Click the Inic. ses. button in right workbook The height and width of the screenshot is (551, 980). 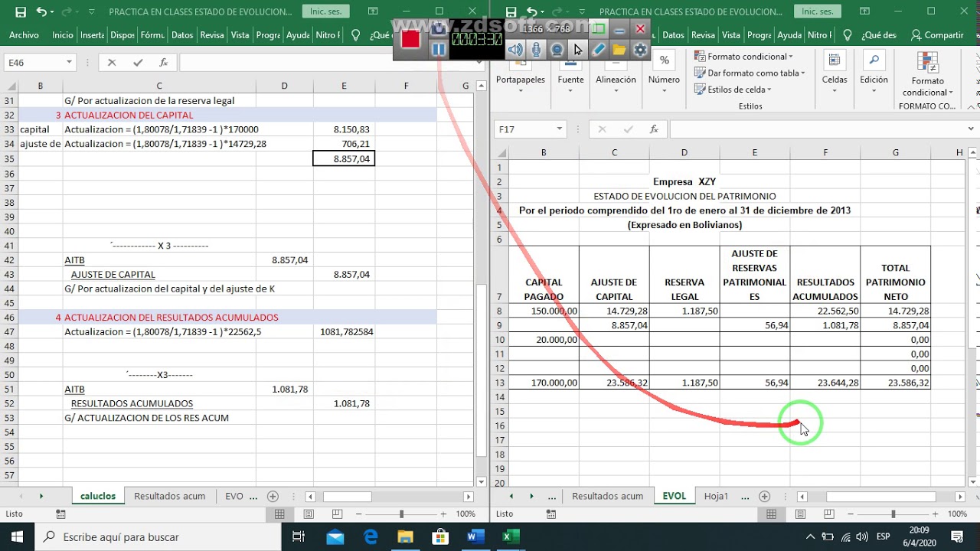tap(818, 11)
